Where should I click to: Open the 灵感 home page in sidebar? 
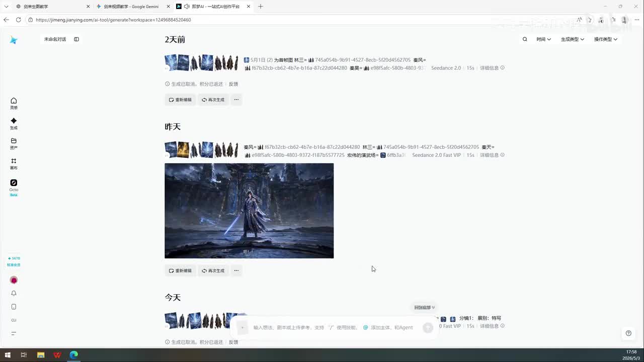point(14,103)
